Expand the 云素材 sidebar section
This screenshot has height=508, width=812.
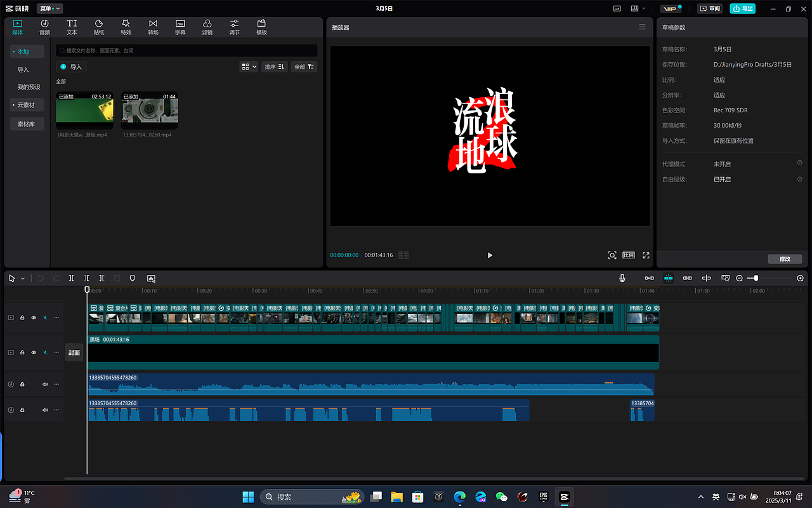click(x=27, y=105)
